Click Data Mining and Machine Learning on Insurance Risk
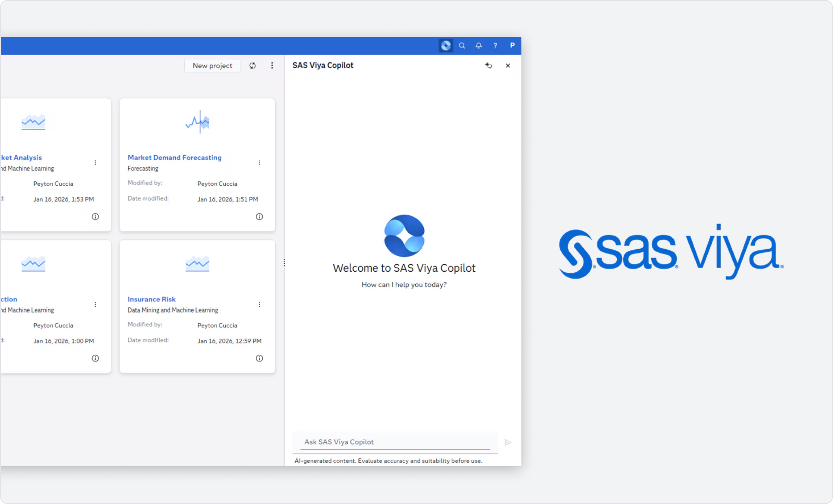Viewport: 833px width, 504px height. (x=173, y=310)
